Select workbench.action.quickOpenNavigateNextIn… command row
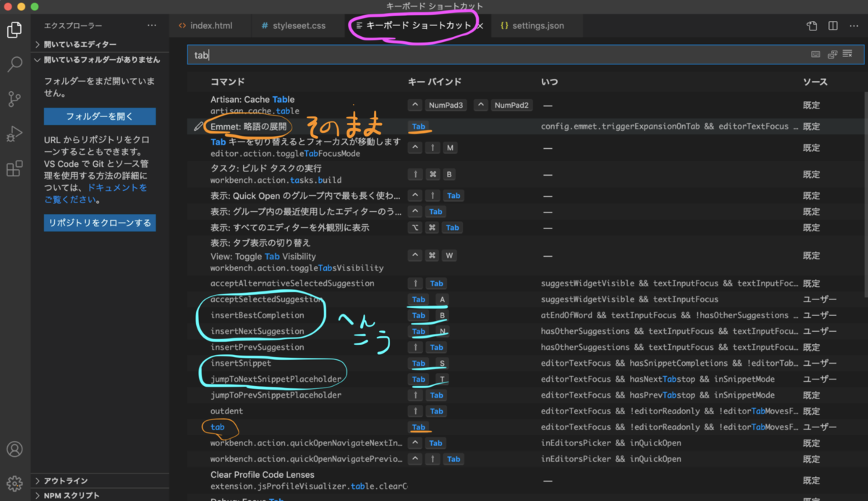Viewport: 868px width, 501px height. click(x=524, y=442)
